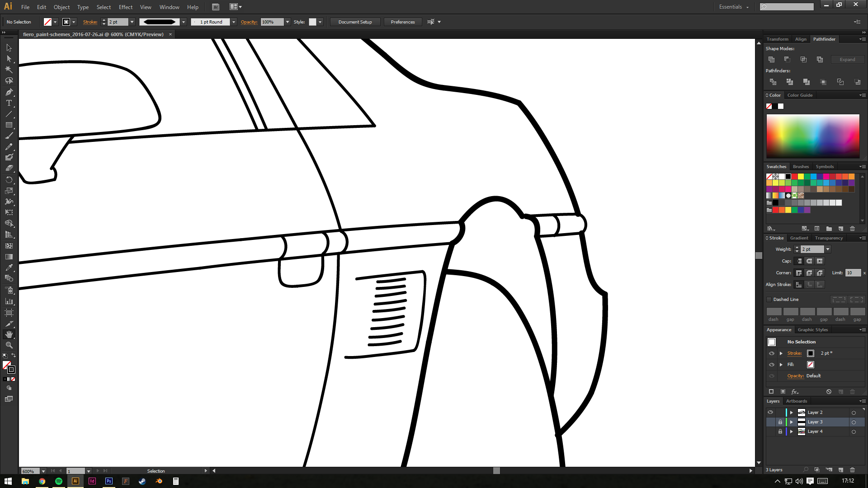Toggle Stroke visibility in Appearance panel
Screen dimensions: 868x488
pos(772,353)
